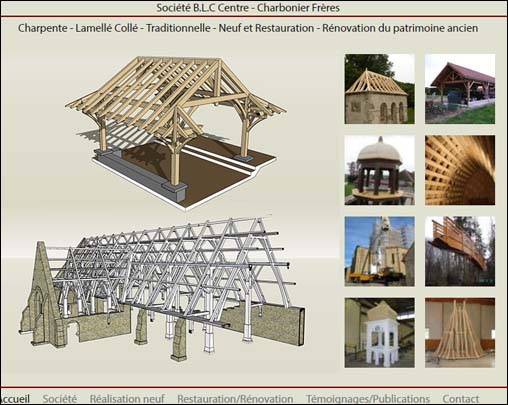
Task: Open the stone chapel roof frame thumbnail
Action: point(380,89)
